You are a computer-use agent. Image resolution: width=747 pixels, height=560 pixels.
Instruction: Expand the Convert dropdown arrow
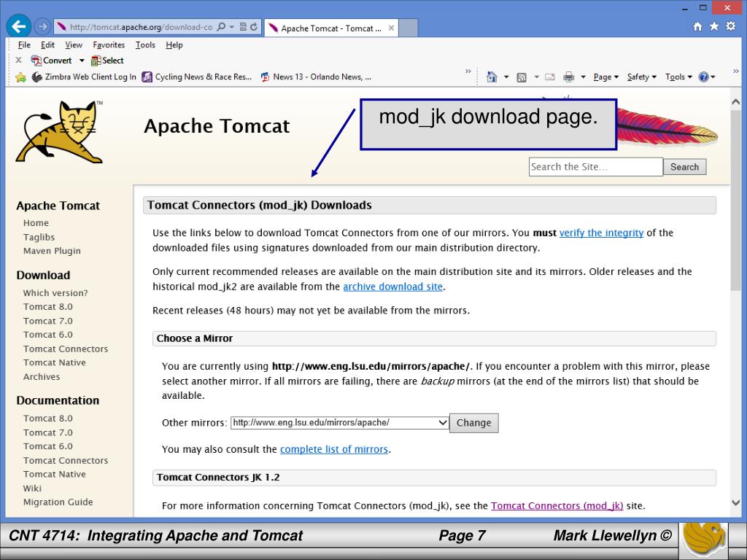coord(82,61)
